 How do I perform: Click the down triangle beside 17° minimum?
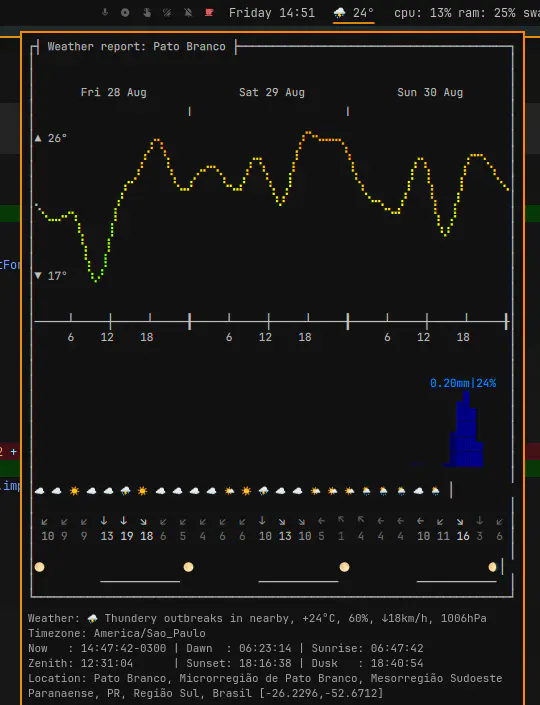coord(38,275)
